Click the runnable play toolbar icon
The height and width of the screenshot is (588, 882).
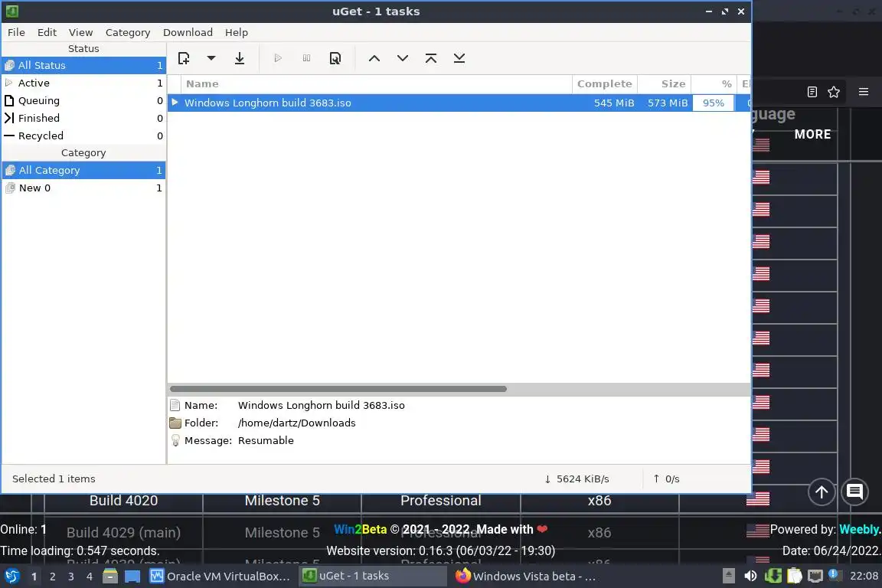click(x=278, y=58)
